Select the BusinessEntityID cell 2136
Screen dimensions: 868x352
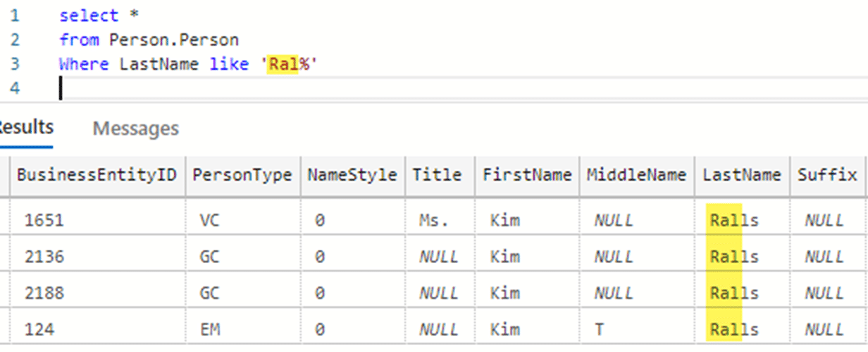point(44,257)
